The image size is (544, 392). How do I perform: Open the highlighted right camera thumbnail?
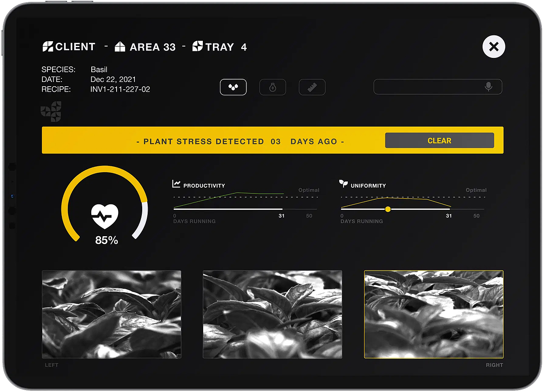(x=434, y=314)
